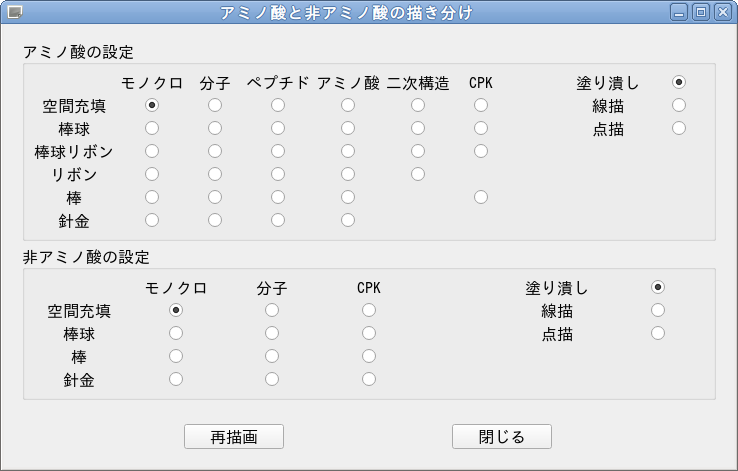Select アミノ酸 棒球 分子 radio button
738x471 pixels.
215,128
